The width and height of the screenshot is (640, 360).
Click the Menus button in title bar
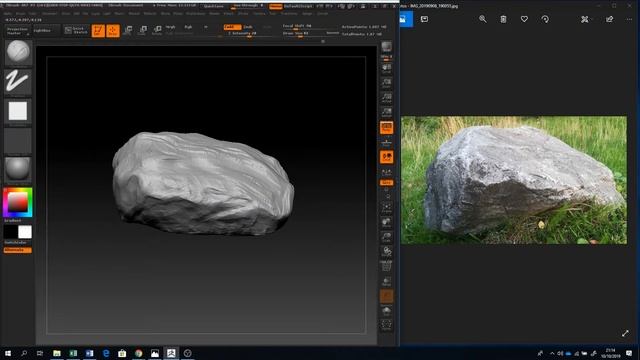tap(276, 6)
